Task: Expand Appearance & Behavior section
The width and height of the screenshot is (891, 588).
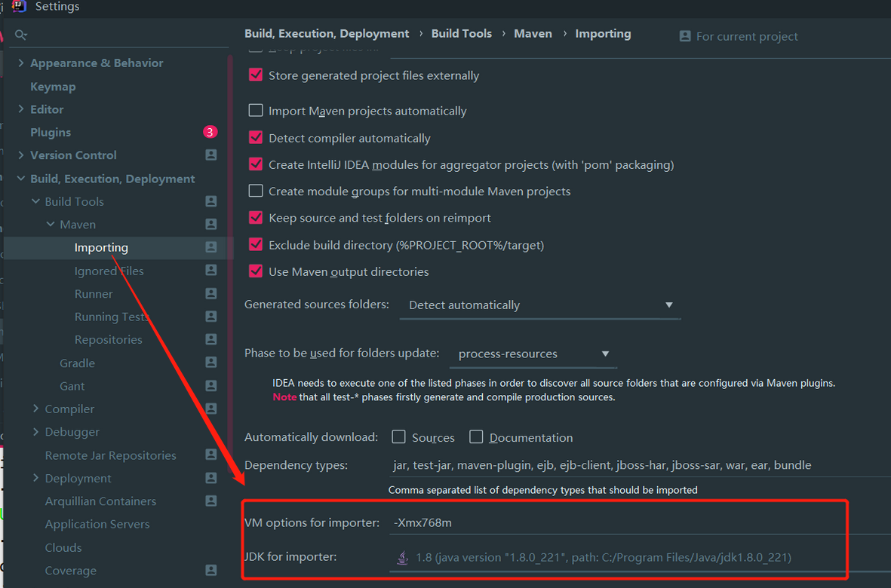Action: tap(21, 63)
